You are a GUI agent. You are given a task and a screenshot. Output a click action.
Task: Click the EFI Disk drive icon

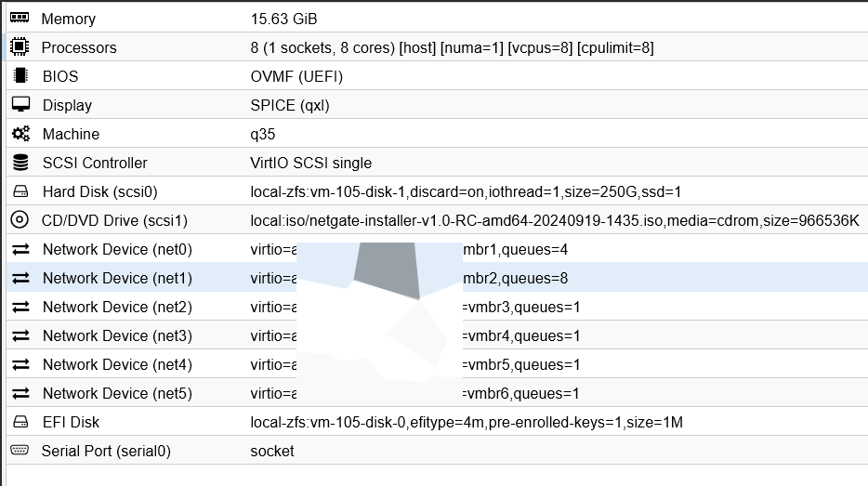[20, 422]
